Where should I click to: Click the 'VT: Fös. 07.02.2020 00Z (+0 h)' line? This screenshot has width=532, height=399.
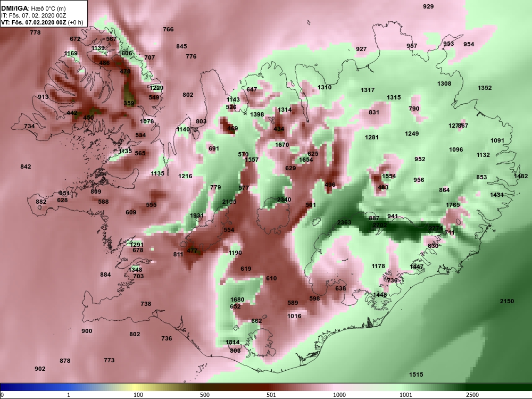click(x=42, y=23)
